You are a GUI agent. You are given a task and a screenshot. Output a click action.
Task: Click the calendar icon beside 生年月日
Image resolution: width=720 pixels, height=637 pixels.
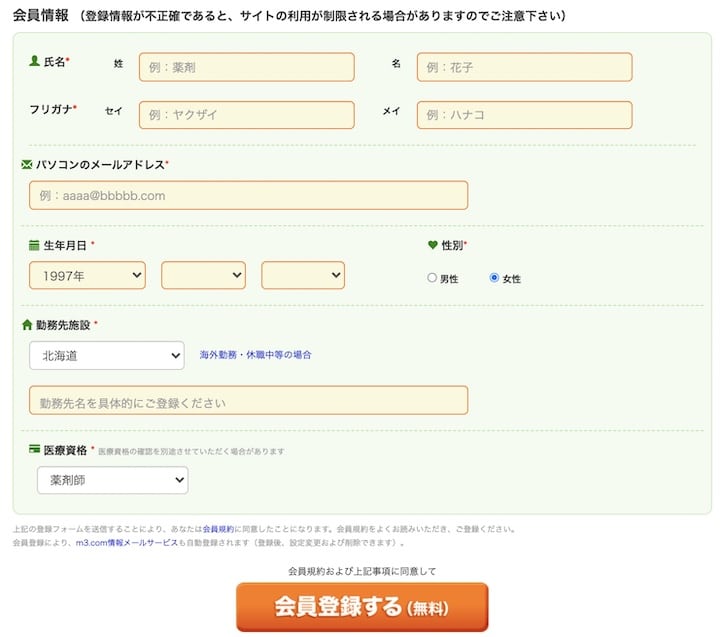(x=34, y=245)
